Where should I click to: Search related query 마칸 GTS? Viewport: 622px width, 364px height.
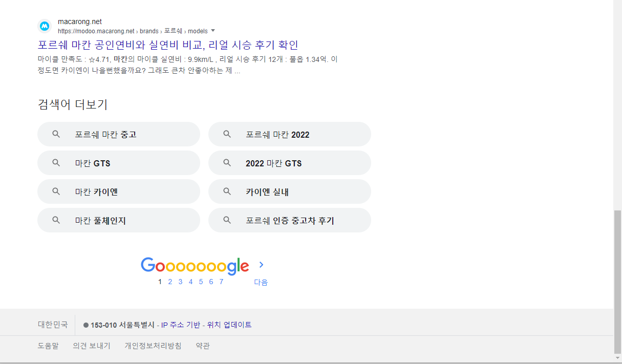tap(119, 163)
